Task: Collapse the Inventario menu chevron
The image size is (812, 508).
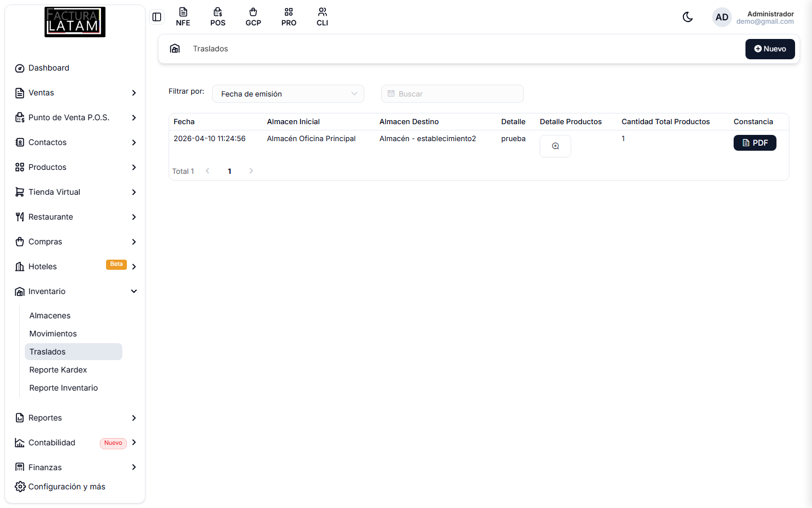Action: coord(134,291)
